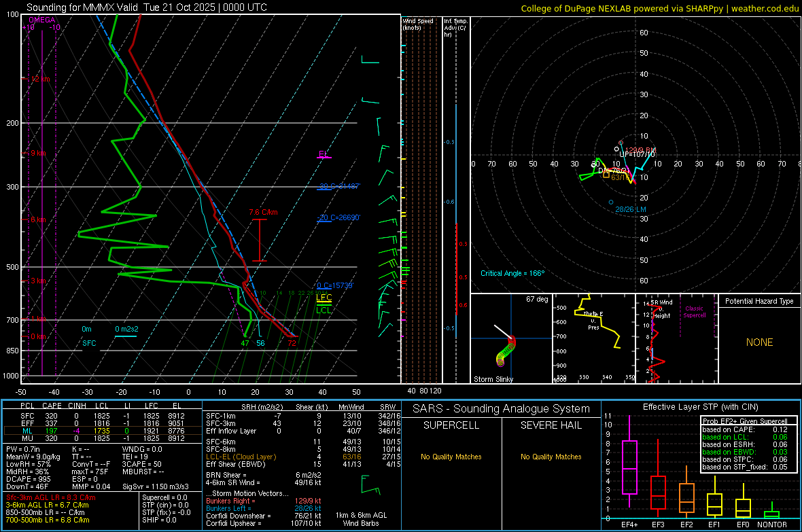802x532 pixels.
Task: Click the 'MeanW = 9.0g/kg' value
Action: 33,457
